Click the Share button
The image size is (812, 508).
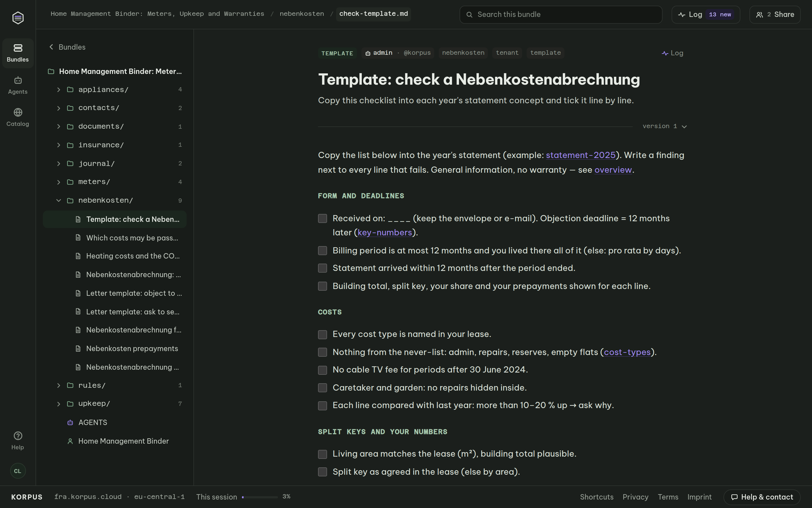click(x=775, y=14)
